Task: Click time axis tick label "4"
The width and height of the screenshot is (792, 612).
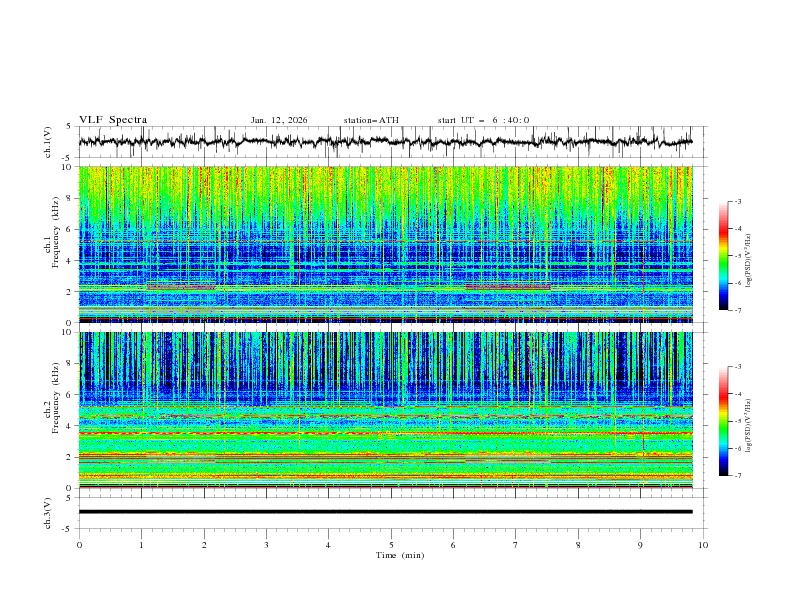Action: 328,545
